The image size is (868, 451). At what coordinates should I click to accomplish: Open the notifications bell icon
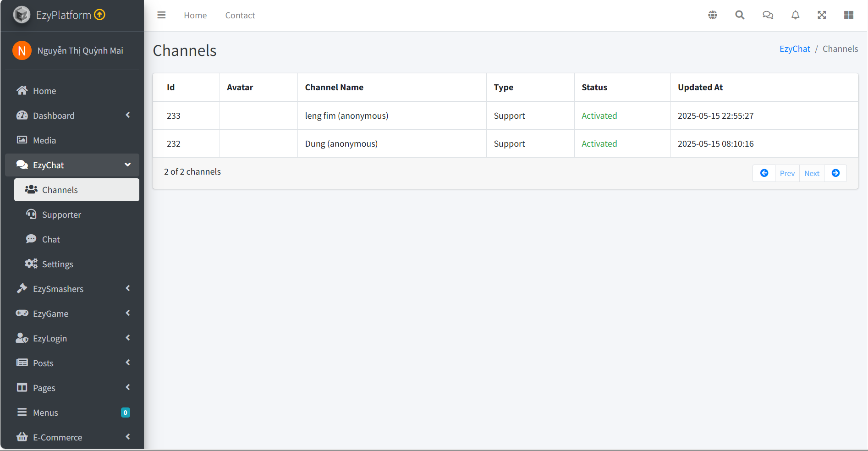click(795, 15)
